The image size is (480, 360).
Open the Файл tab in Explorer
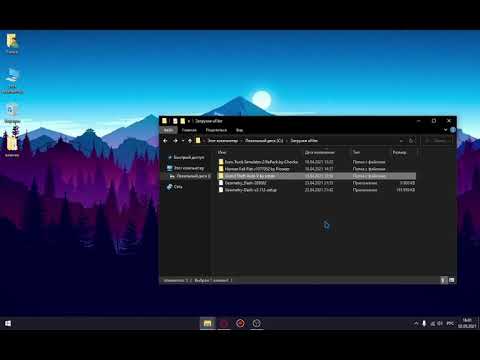[x=168, y=130]
